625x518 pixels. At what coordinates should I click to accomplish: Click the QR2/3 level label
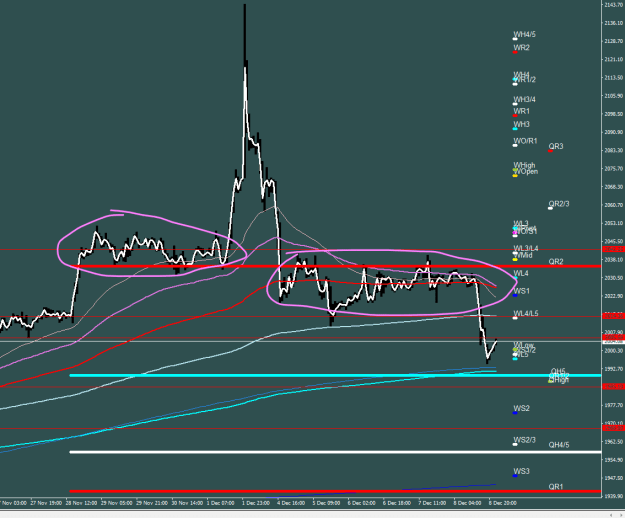point(559,204)
